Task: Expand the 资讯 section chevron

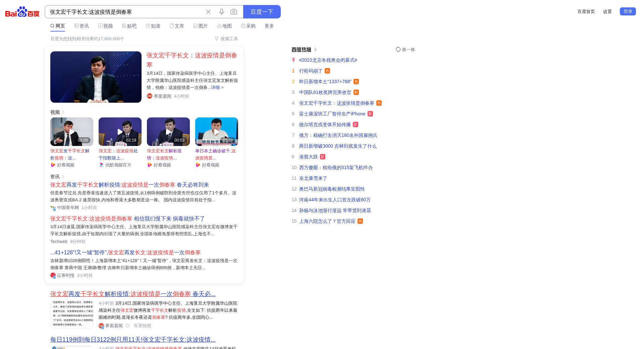Action: point(63,177)
